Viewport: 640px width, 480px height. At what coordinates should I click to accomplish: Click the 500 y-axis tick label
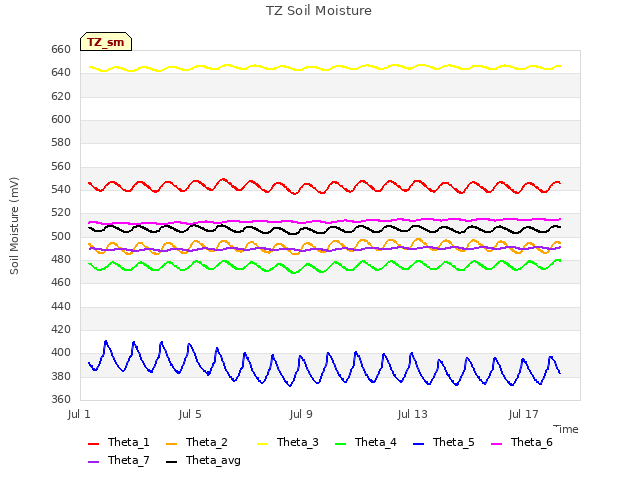[x=61, y=236]
